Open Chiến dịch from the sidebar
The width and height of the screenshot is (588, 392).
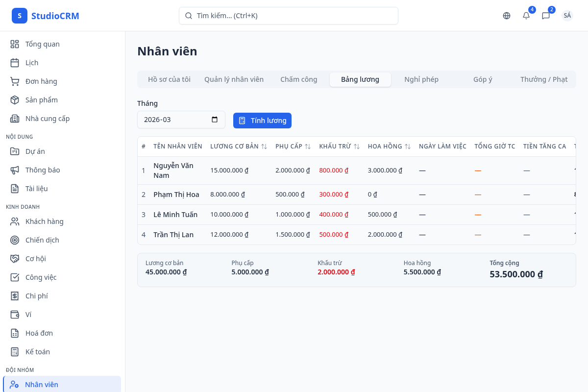42,240
